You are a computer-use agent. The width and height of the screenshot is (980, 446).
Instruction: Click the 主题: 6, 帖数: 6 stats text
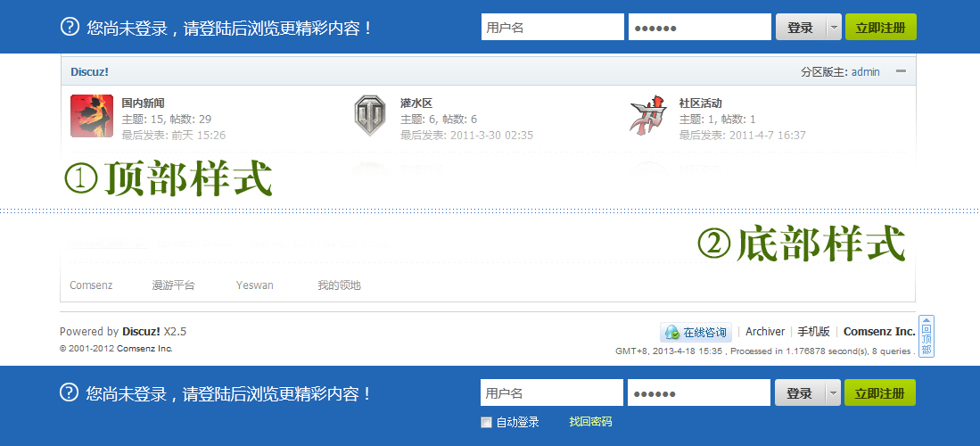[x=439, y=119]
